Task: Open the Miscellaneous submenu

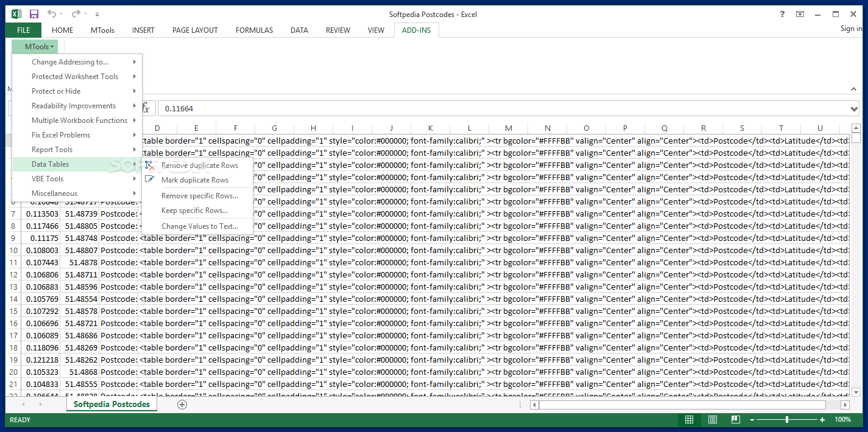Action: (77, 193)
